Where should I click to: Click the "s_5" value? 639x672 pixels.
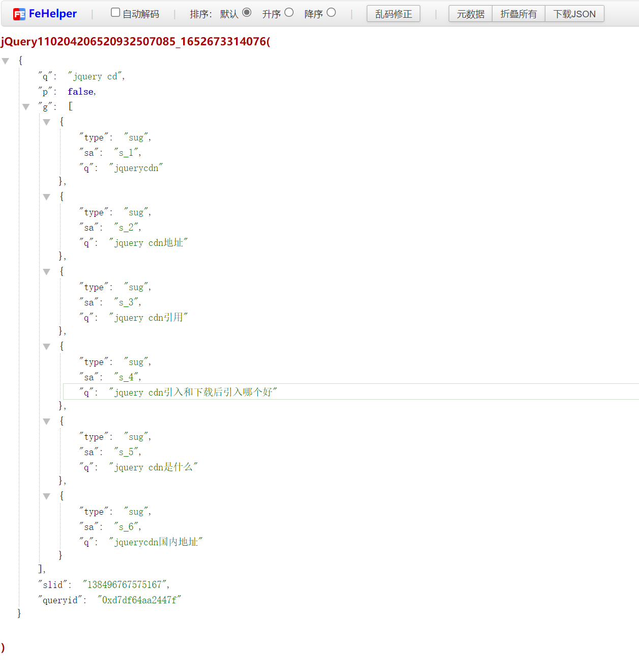pyautogui.click(x=127, y=452)
